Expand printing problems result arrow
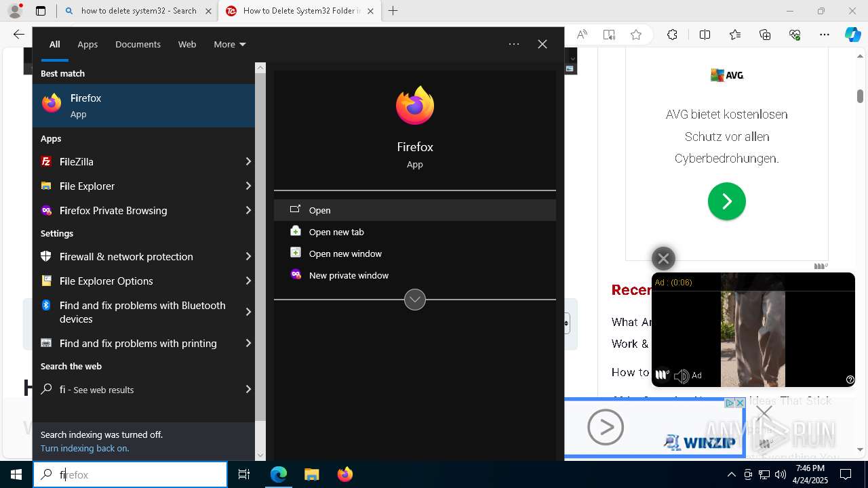 (x=248, y=343)
